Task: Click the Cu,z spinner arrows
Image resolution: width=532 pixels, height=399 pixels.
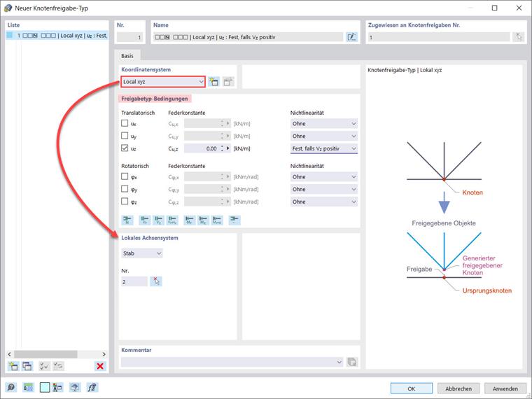Action: coord(222,148)
